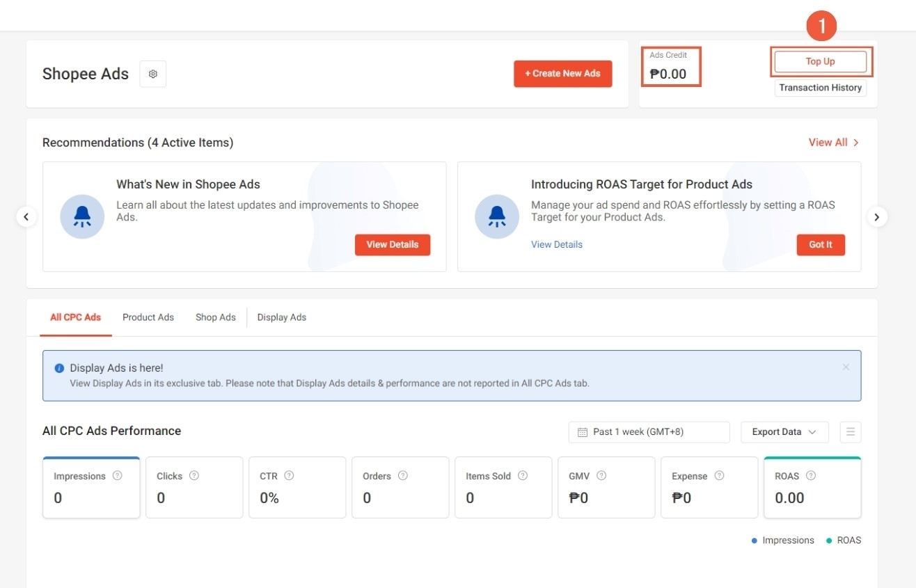
Task: Switch to the Product Ads tab
Action: point(148,317)
